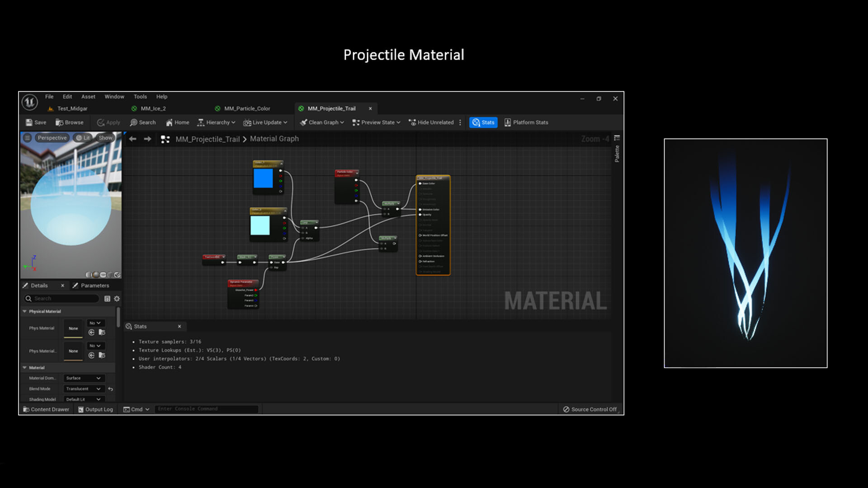Open the Asset menu
The width and height of the screenshot is (868, 488).
tap(88, 97)
